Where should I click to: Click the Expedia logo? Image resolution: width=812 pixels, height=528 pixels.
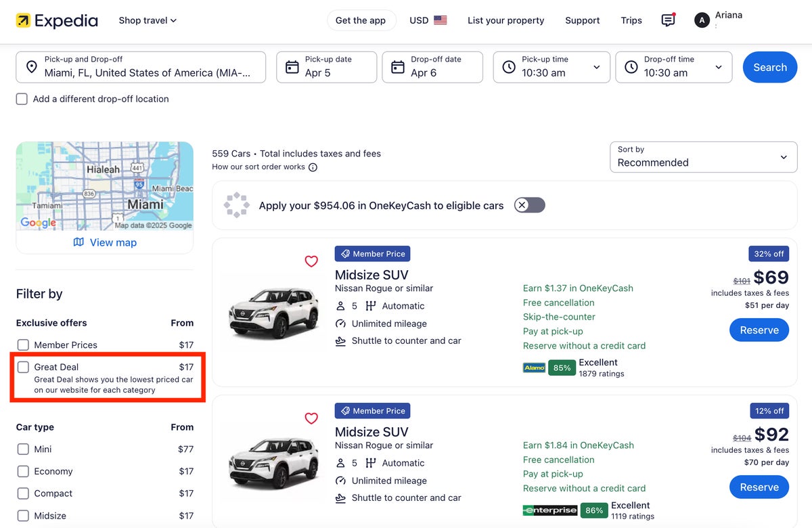[x=57, y=20]
